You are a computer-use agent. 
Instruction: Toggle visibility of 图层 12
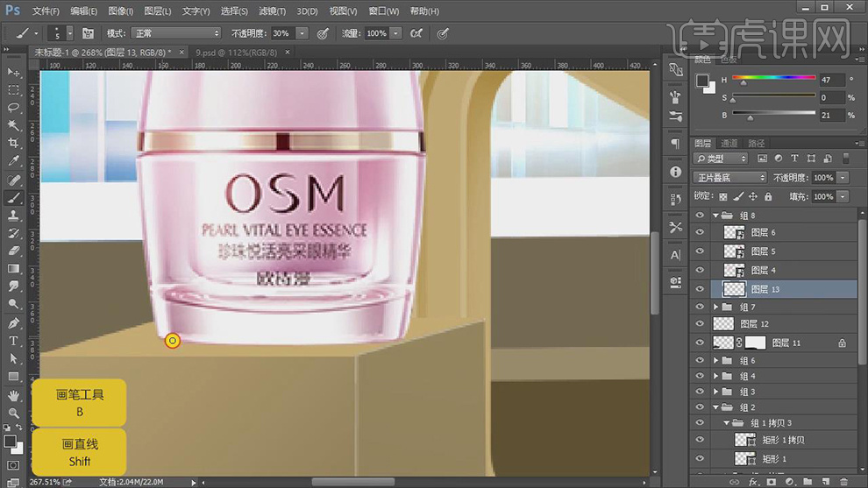click(700, 324)
